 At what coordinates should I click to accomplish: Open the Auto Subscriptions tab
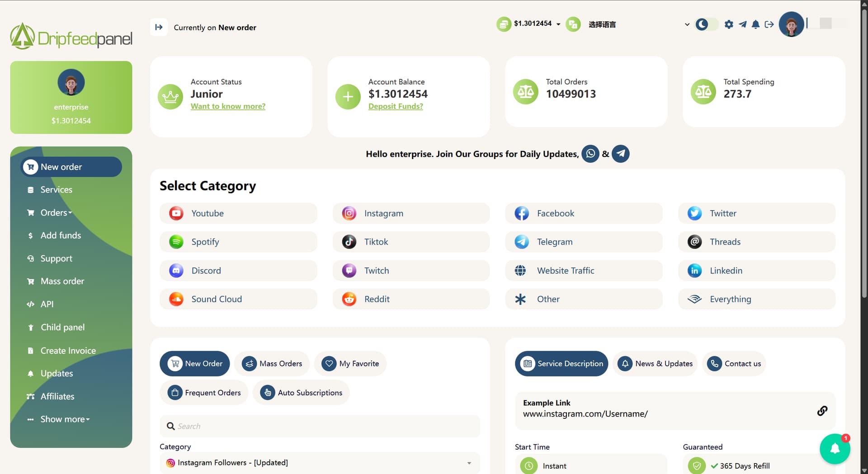pos(301,393)
